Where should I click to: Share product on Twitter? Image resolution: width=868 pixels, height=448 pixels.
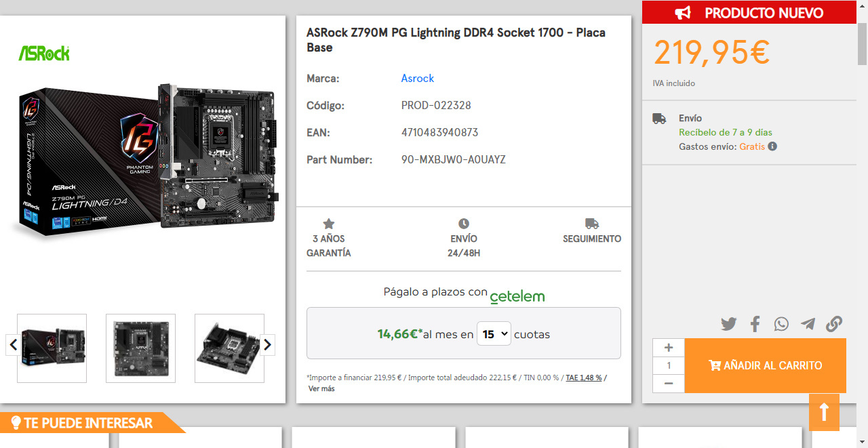coord(729,324)
